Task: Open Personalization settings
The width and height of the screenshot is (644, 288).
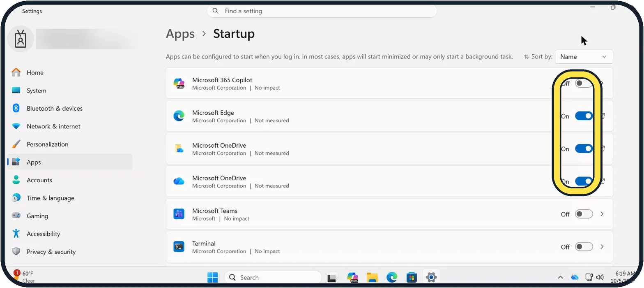Action: (70, 144)
